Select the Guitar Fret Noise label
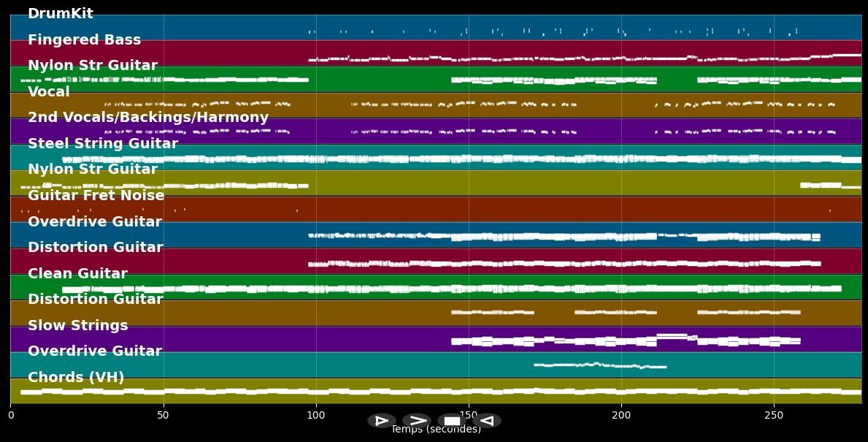The width and height of the screenshot is (868, 442). (x=96, y=196)
